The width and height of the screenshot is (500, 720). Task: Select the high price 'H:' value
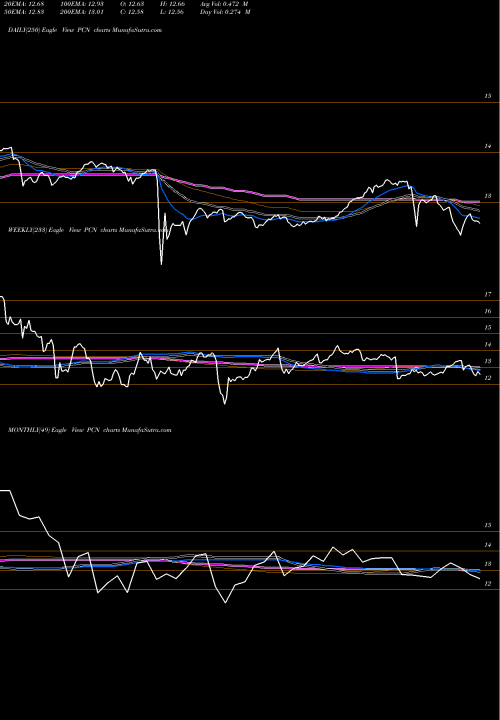(x=172, y=4)
